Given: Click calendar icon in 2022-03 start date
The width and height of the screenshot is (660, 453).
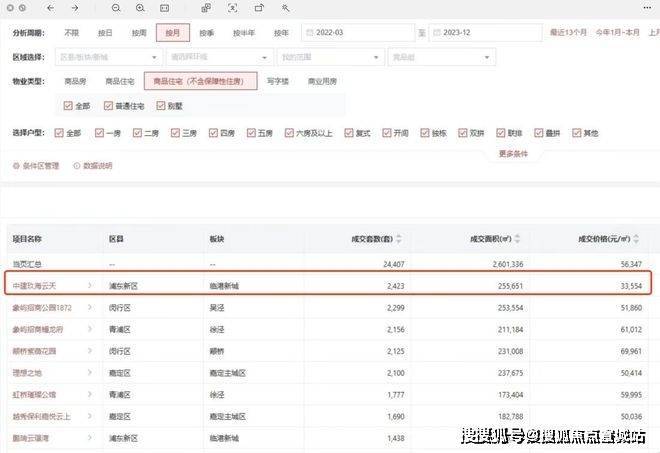Looking at the screenshot, I should pos(308,33).
